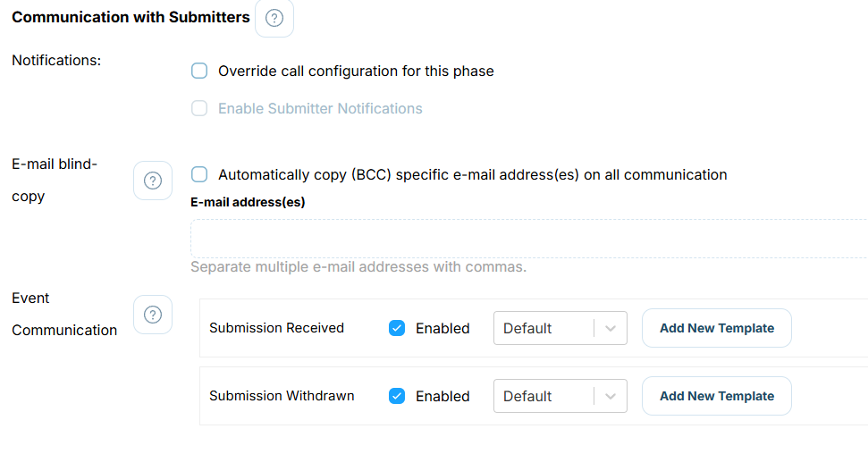Click the Automatically copy (BCC) label text

click(473, 174)
